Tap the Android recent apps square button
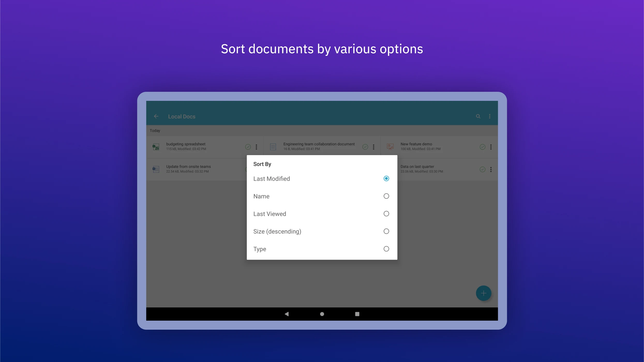 [357, 314]
